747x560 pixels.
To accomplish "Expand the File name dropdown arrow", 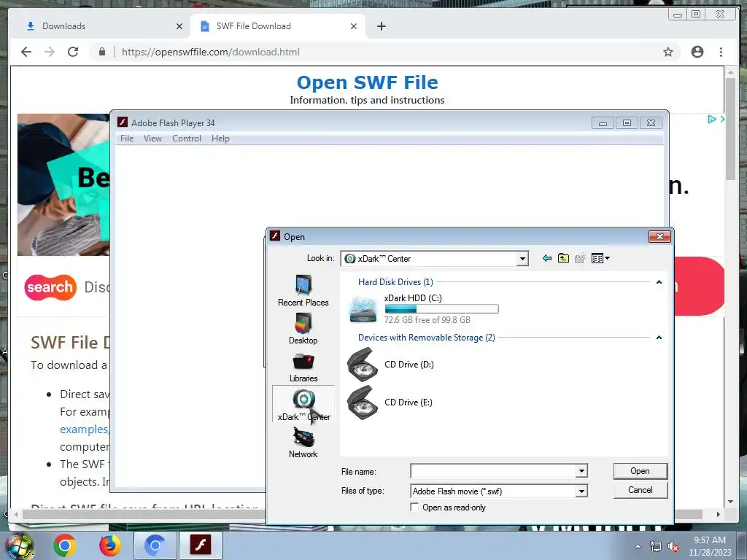I will [x=581, y=471].
